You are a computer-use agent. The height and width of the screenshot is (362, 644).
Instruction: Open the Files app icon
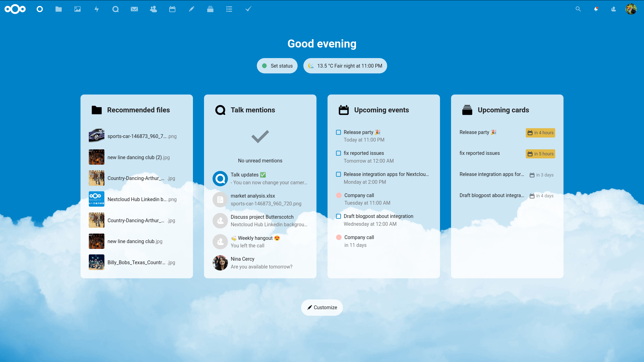coord(59,9)
